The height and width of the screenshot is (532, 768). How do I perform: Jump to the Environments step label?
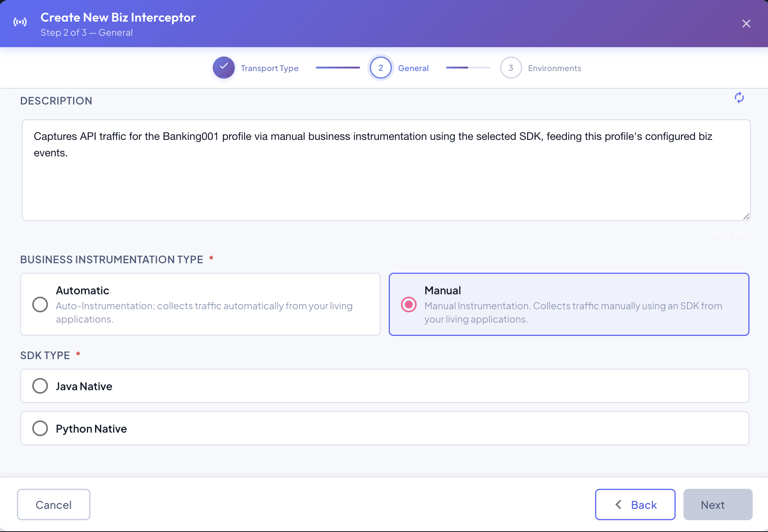click(555, 68)
